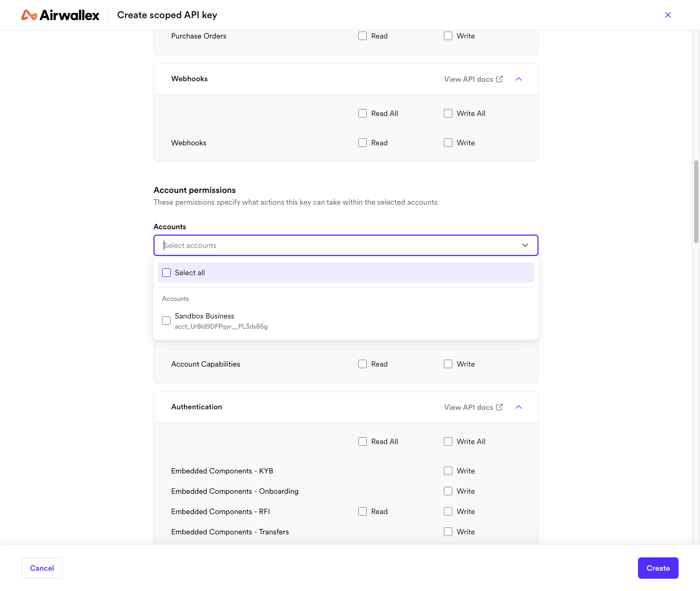Check Read All in Authentication section
The width and height of the screenshot is (700, 591).
[363, 441]
